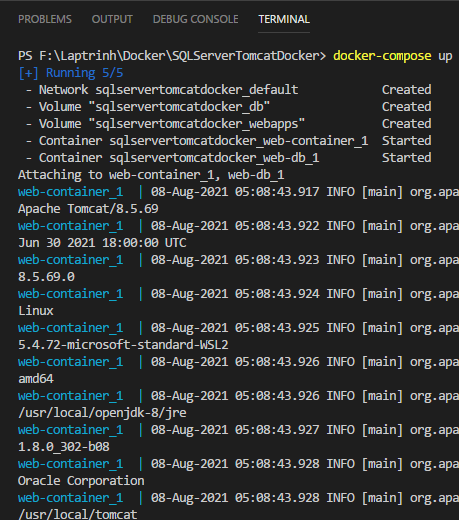Click the Linux output line
This screenshot has height=520, width=459.
point(36,311)
